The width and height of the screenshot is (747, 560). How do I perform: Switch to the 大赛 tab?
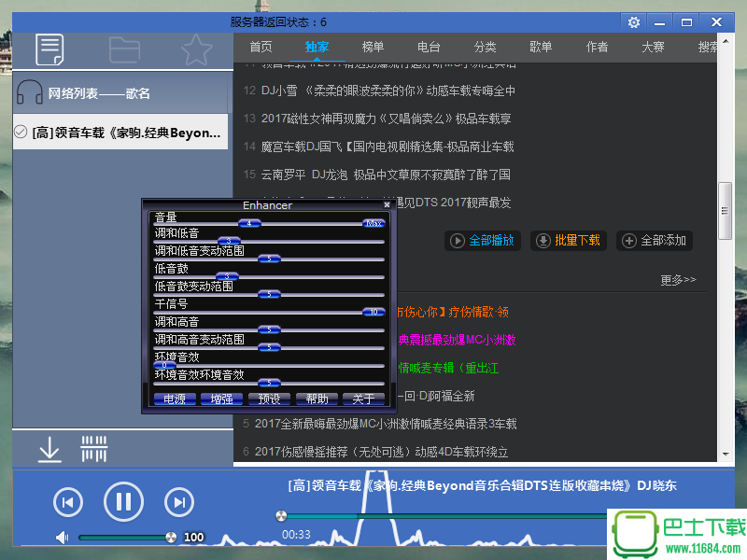pos(653,47)
